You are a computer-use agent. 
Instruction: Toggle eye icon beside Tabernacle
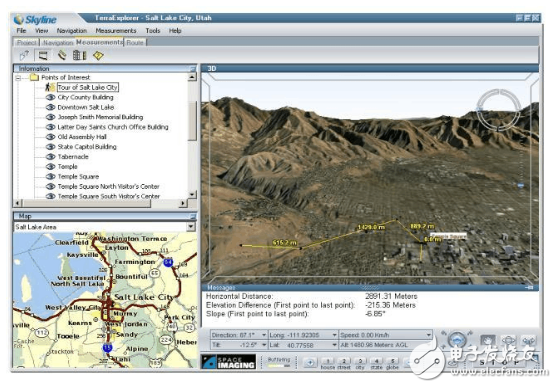(x=50, y=156)
